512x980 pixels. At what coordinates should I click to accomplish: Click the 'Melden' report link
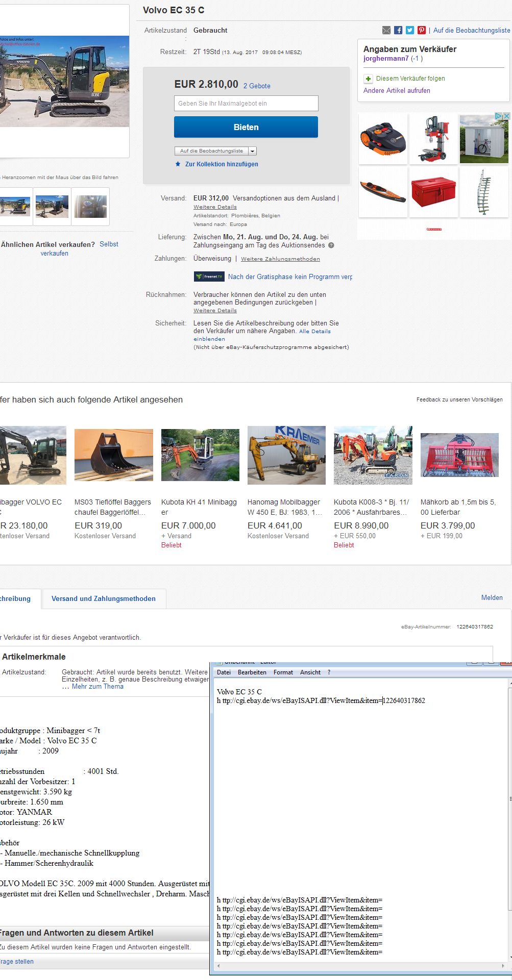pos(492,597)
